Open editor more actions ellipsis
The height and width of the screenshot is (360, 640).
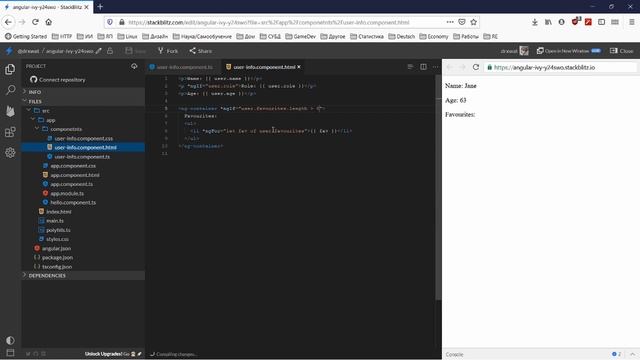436,67
